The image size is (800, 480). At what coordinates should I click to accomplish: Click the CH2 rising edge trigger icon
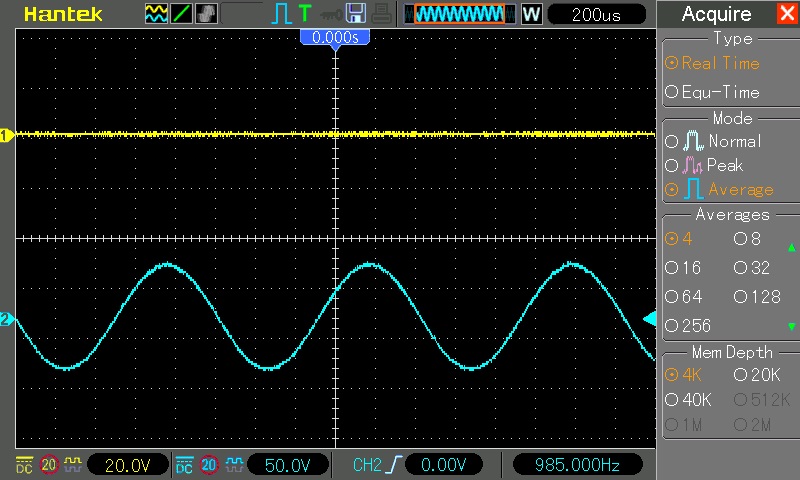pyautogui.click(x=397, y=465)
